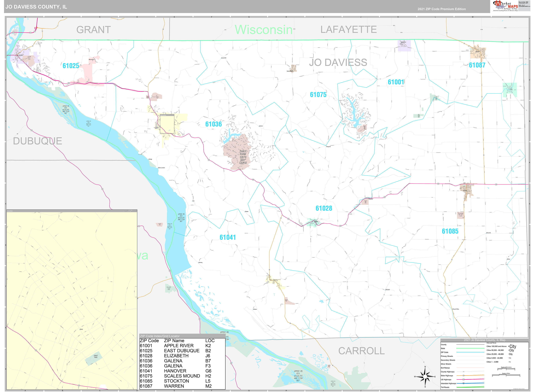This screenshot has width=533, height=392.
Task: Click the cyan ZIP Code line sample in the legend
Action: click(470, 352)
